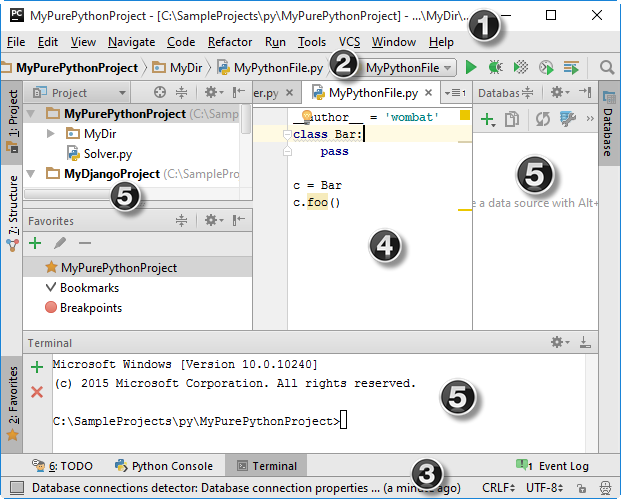
Task: Fold the class Bar code block
Action: [287, 135]
